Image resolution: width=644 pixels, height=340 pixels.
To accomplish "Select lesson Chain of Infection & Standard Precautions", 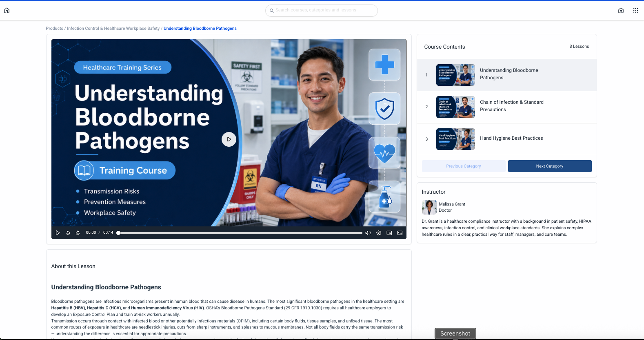I will click(x=506, y=107).
